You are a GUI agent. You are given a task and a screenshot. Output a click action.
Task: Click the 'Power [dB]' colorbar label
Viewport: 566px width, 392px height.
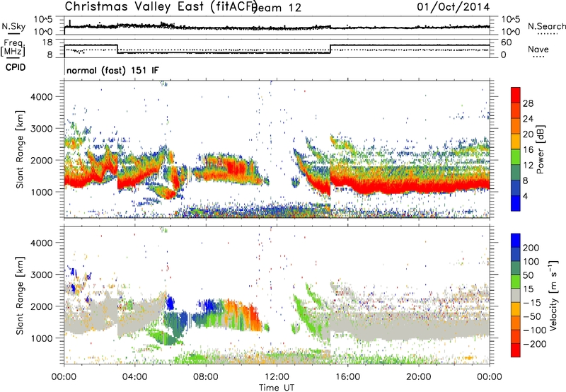pos(541,149)
